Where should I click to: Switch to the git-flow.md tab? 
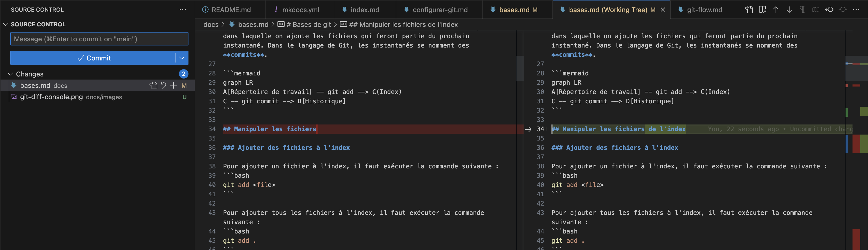(704, 10)
